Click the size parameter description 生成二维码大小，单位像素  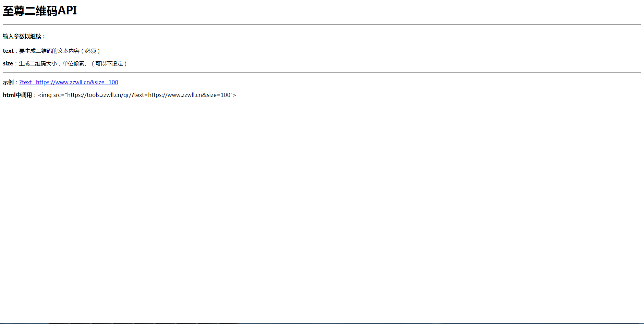51,64
